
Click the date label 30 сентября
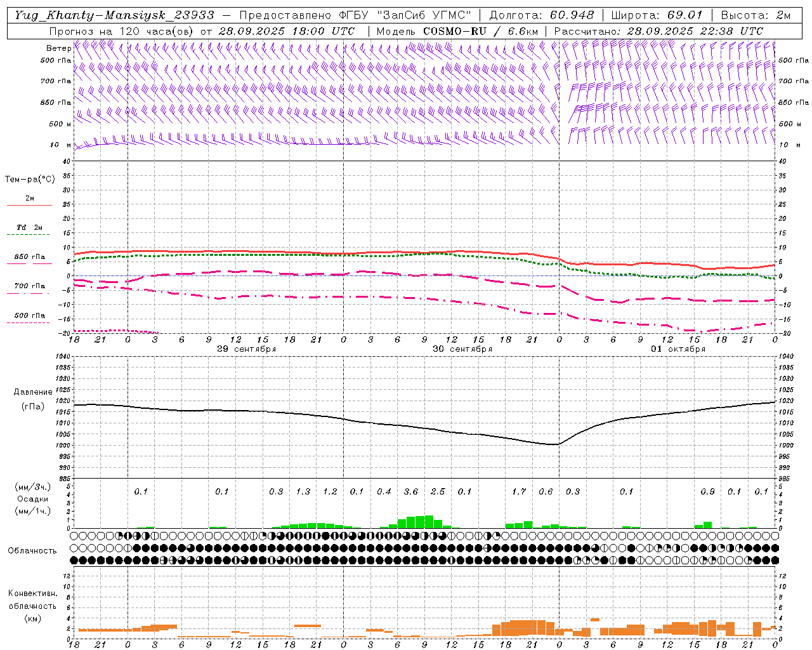pos(462,349)
